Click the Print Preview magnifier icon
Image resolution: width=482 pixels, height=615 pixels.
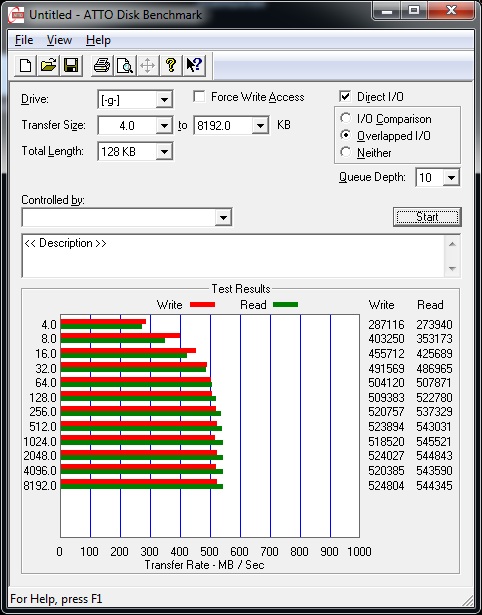pos(125,65)
